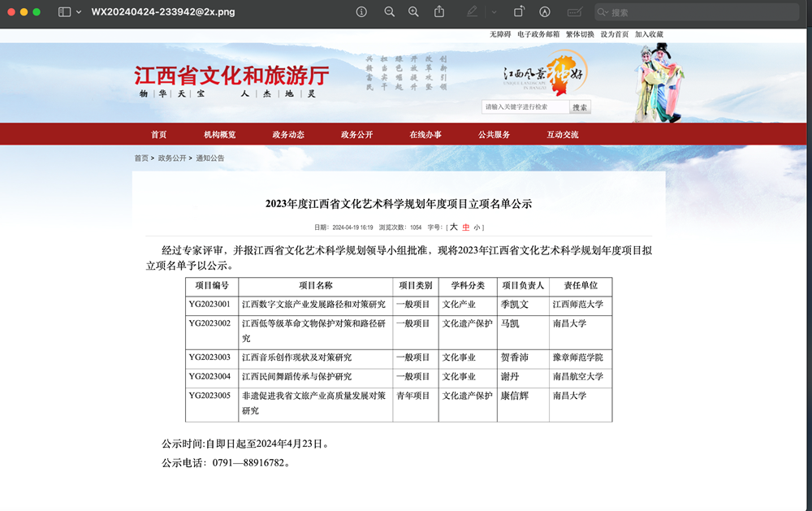Screen dimensions: 812x511
Task: Zoom in on the image
Action: 413,11
